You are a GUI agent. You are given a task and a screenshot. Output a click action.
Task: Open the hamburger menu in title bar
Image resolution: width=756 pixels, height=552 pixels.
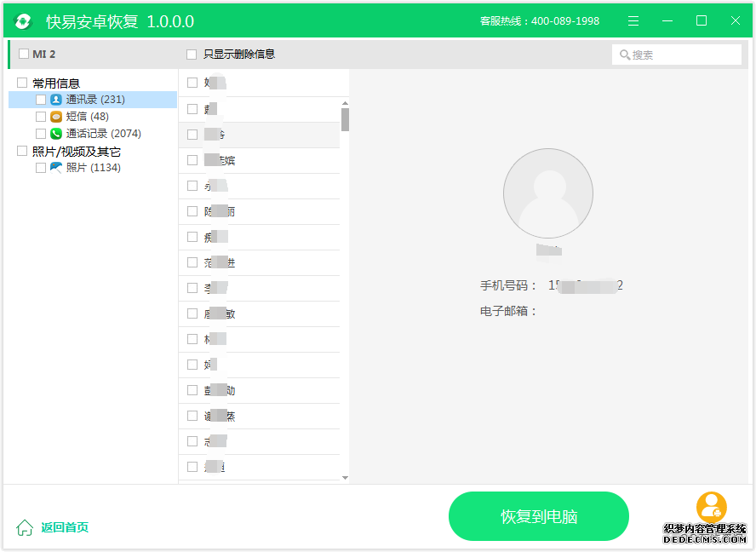[x=633, y=21]
